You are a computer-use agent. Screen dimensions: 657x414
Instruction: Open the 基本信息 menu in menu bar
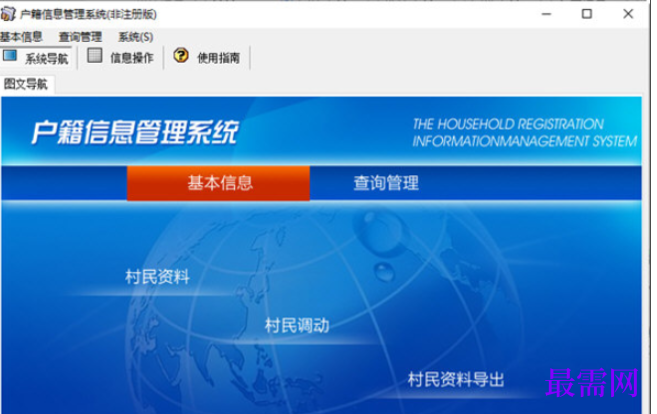[21, 37]
